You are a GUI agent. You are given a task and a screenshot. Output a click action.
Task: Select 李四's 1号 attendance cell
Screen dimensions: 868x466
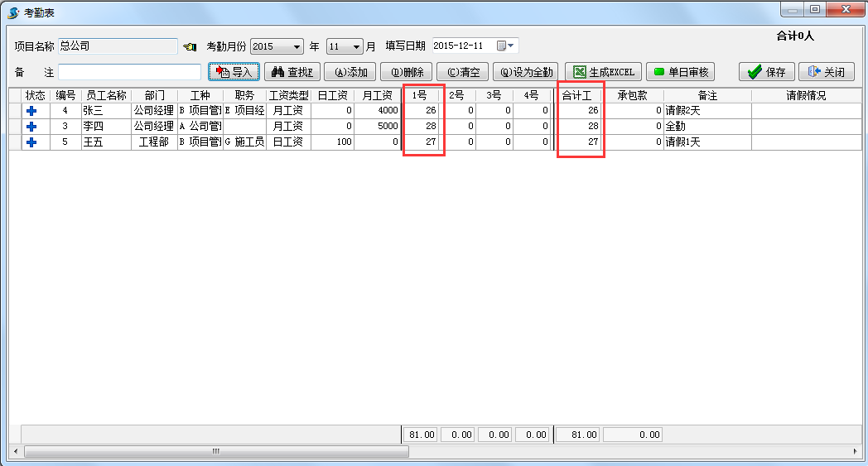[x=423, y=126]
